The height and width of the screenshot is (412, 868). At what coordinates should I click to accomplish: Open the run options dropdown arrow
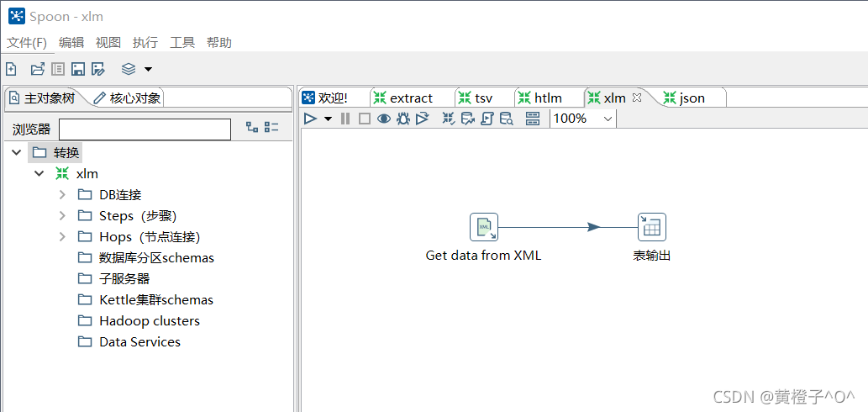(x=328, y=119)
